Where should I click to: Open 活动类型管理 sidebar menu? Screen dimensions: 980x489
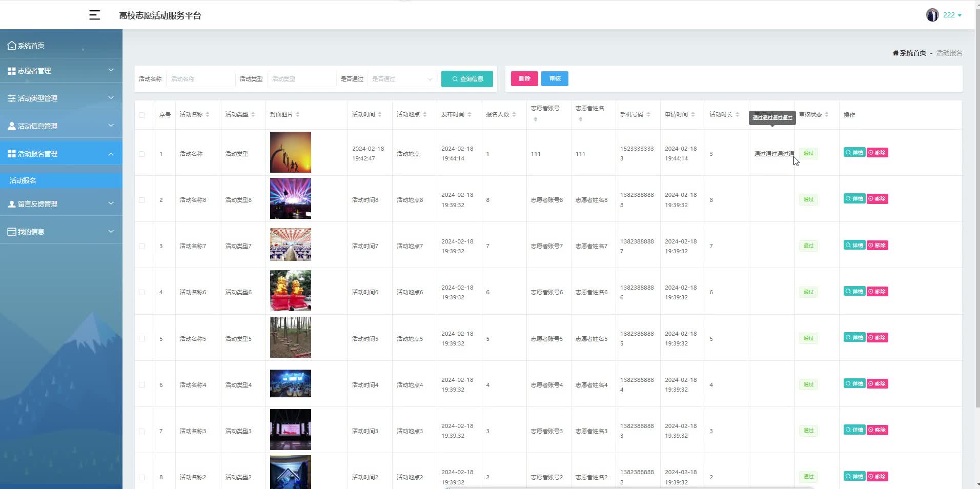click(61, 98)
